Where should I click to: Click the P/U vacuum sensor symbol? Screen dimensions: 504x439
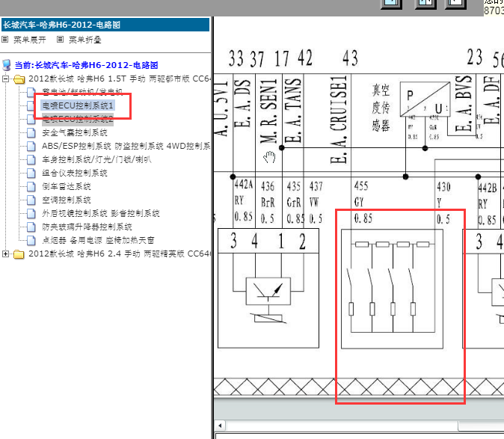(425, 99)
